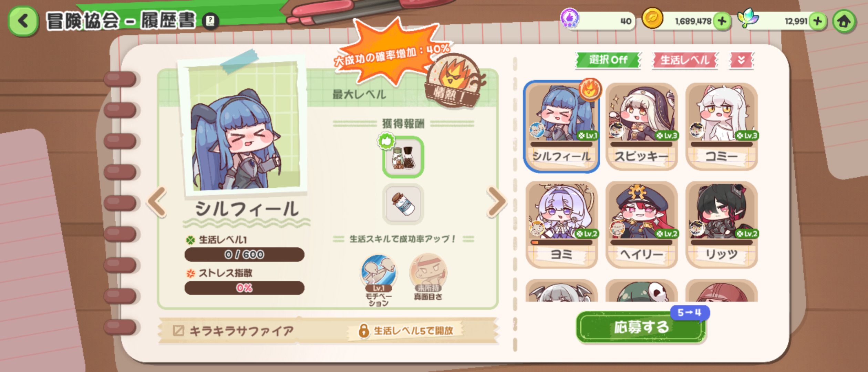Screen dimensions: 868x372
Task: Add gold coins with the plus button
Action: (x=722, y=21)
